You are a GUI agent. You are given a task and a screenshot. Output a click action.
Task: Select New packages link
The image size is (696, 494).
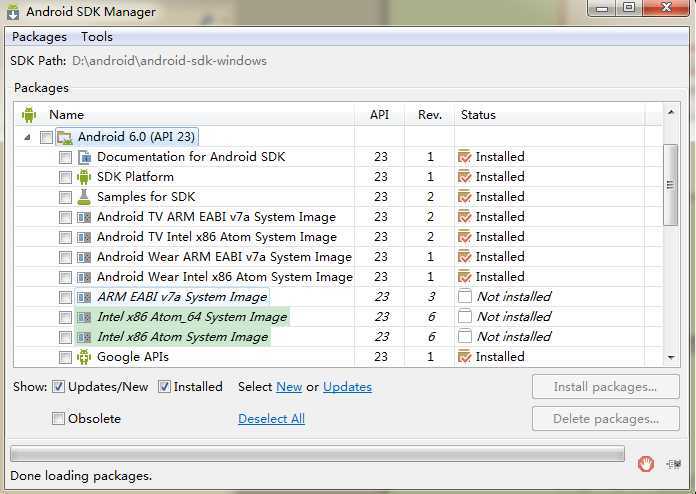(x=289, y=387)
